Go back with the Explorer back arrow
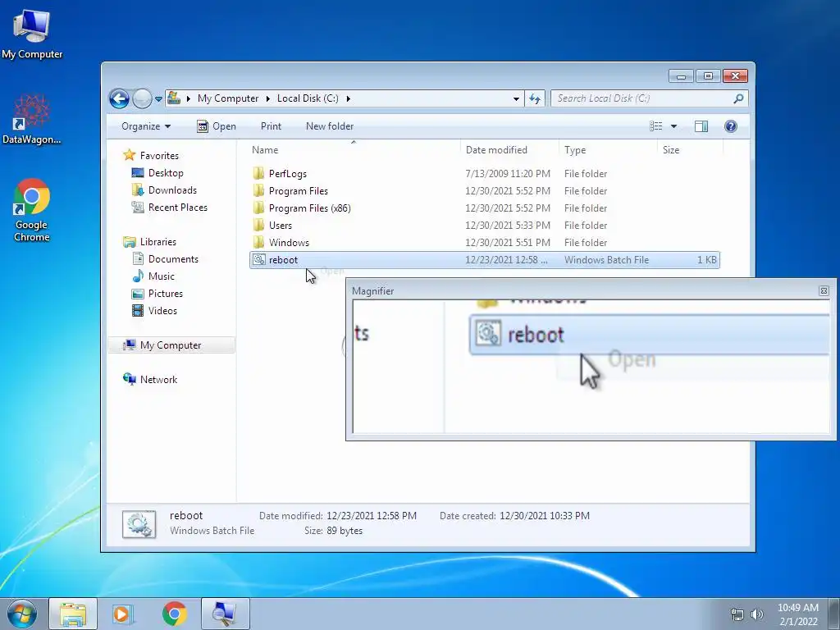840x630 pixels. pos(119,98)
